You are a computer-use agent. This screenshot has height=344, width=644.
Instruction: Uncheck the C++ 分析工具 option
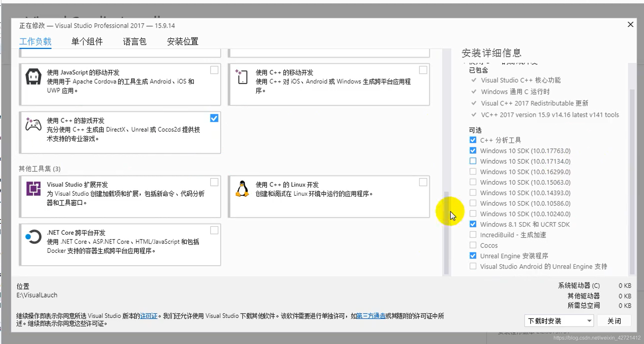click(x=473, y=140)
